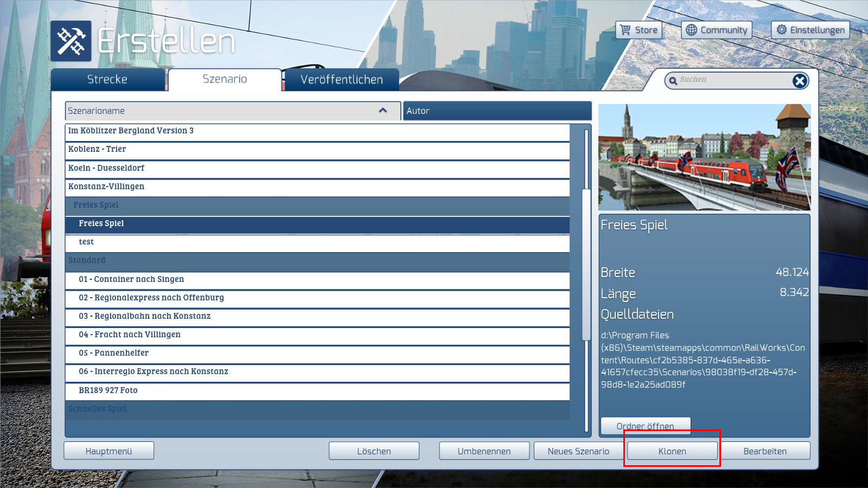Click the scenario preview thumbnail image

(x=704, y=157)
